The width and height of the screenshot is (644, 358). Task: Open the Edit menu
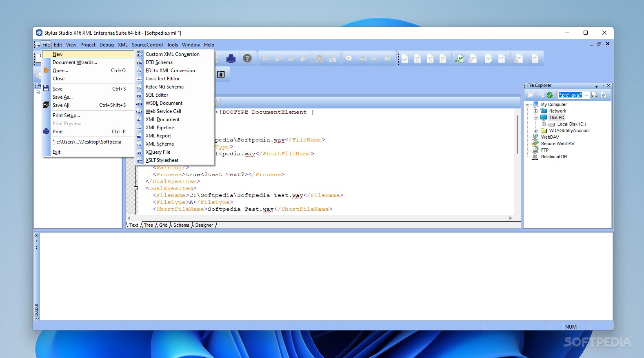click(58, 45)
